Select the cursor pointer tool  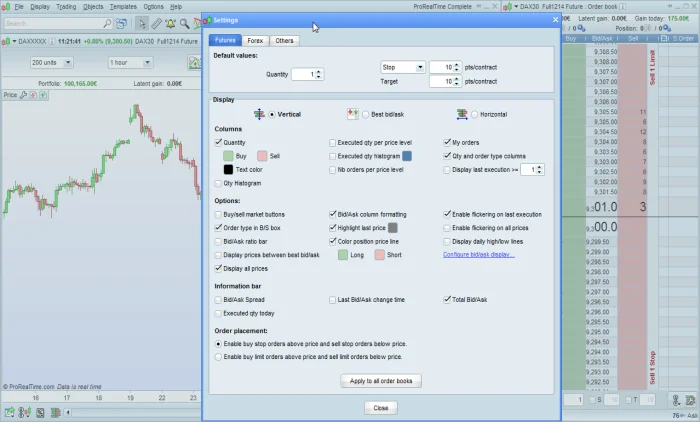click(142, 22)
